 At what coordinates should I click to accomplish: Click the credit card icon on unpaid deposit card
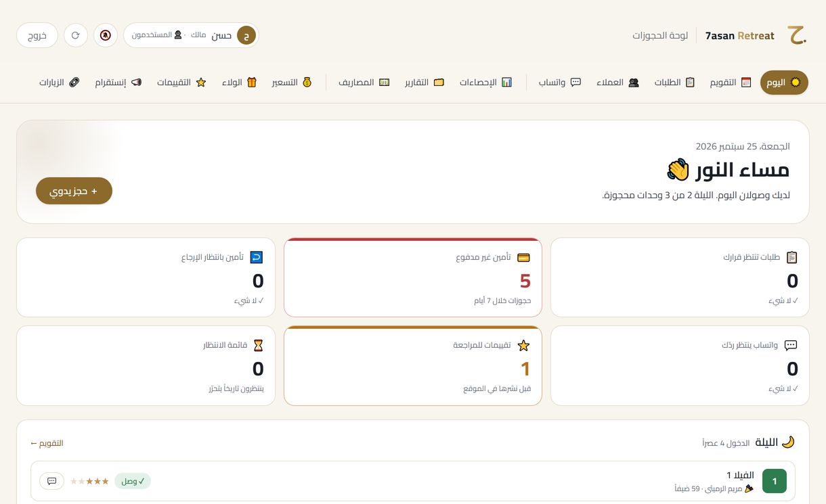[x=523, y=257]
